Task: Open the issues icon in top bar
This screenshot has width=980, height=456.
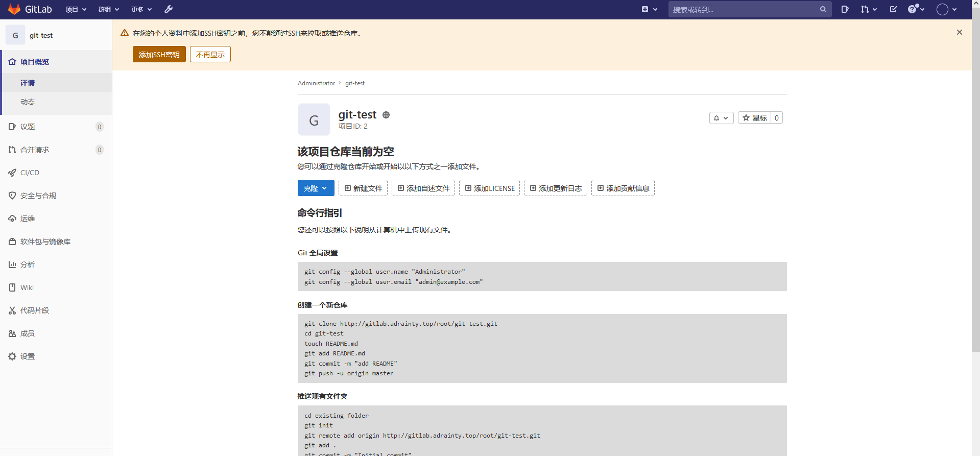Action: (x=845, y=9)
